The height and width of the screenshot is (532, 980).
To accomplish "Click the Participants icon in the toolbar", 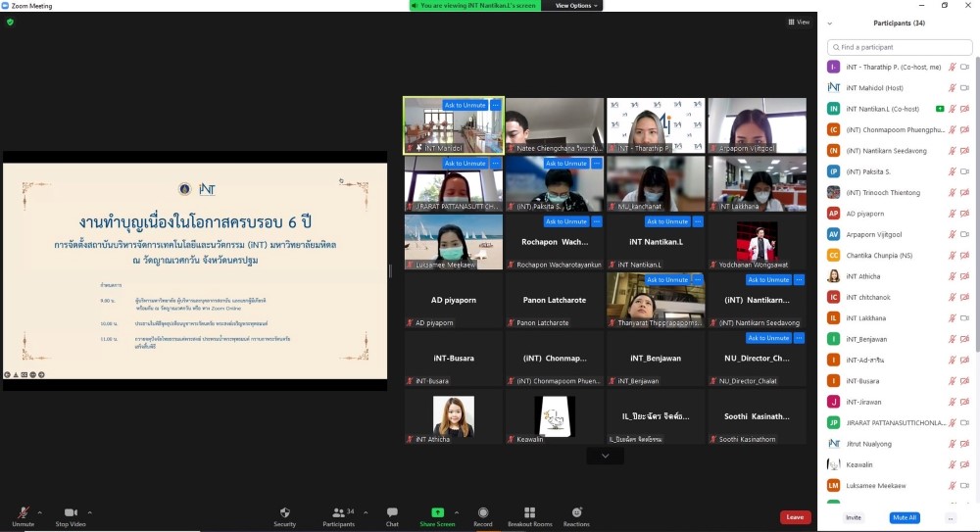I will point(338,513).
